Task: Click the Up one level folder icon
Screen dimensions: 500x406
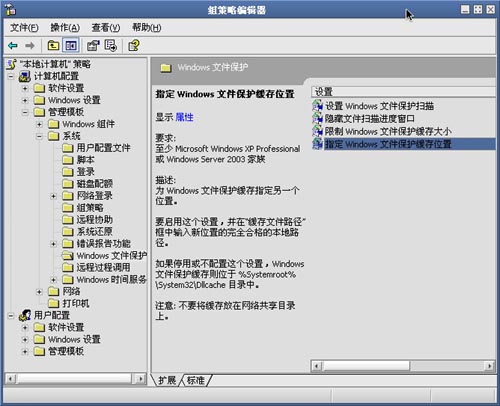Action: pyautogui.click(x=53, y=45)
